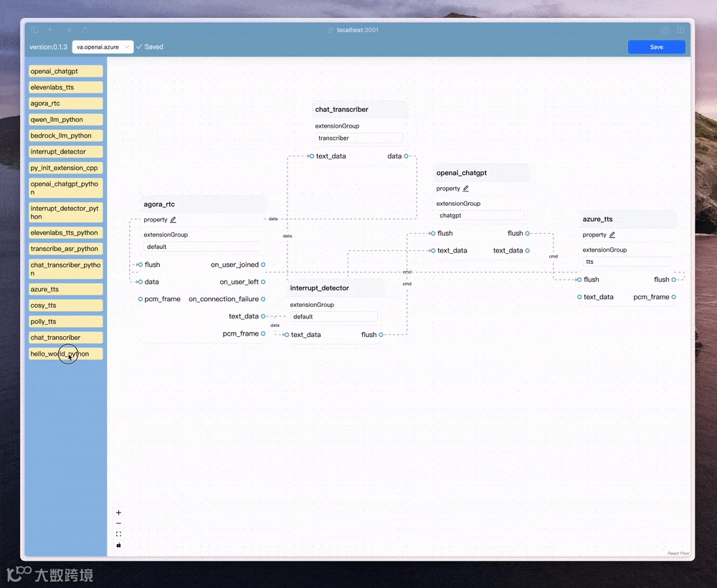The image size is (717, 588).
Task: Open the React Flow attribution link
Action: [x=678, y=554]
